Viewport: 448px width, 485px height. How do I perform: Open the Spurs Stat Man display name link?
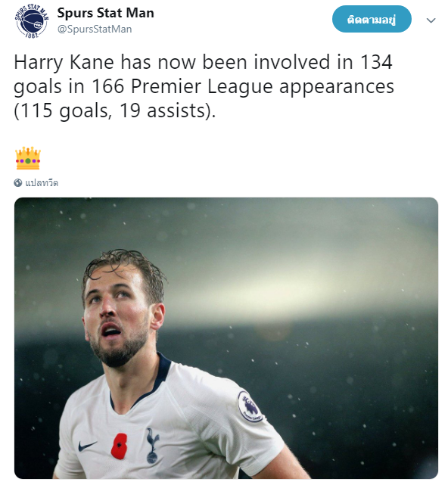[105, 13]
